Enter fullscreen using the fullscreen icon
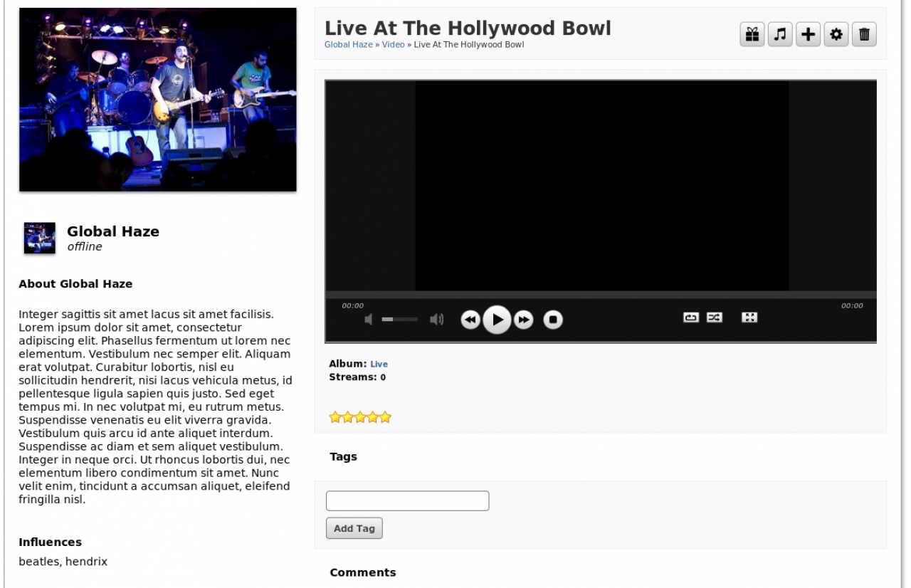This screenshot has height=588, width=911. 749,317
